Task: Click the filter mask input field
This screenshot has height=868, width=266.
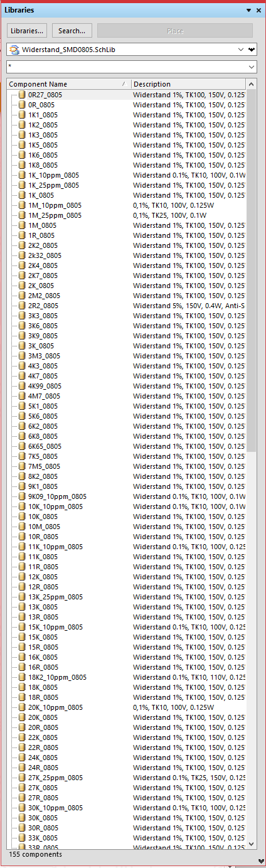Action: tap(127, 67)
